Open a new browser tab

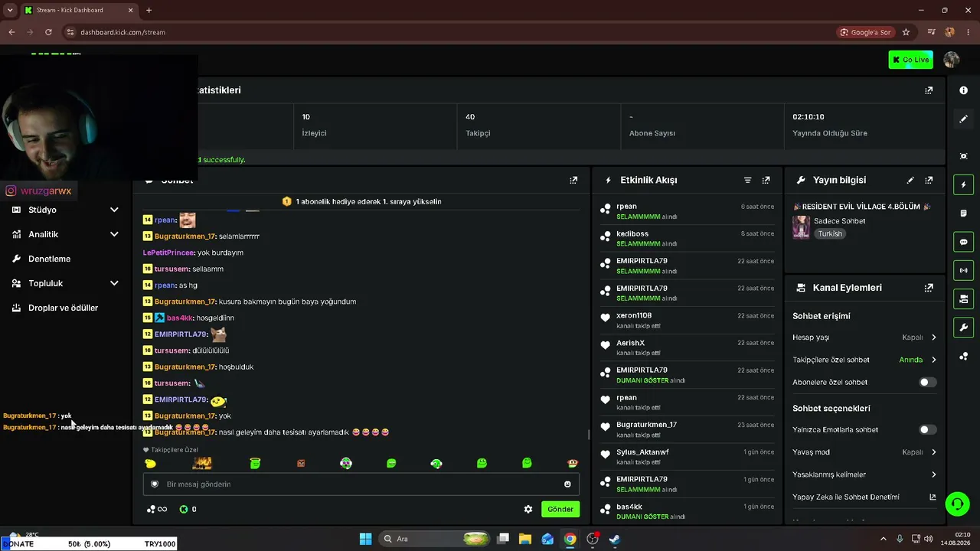click(x=149, y=11)
